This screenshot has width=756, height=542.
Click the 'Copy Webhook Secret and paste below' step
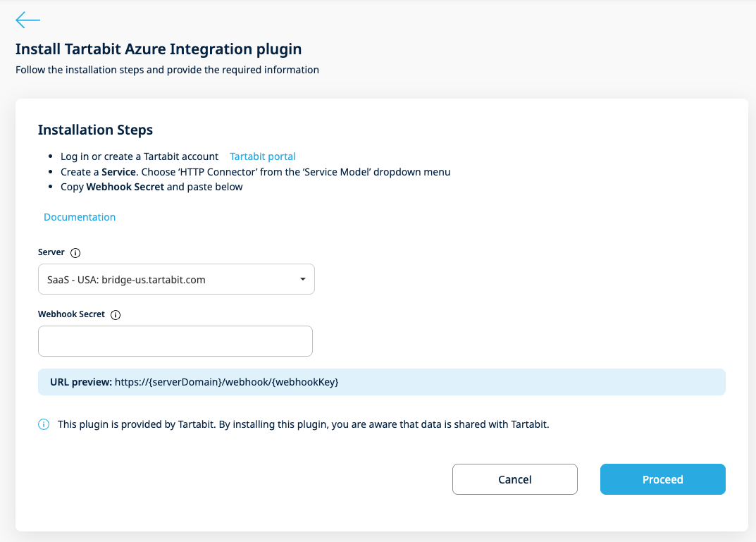coord(151,187)
